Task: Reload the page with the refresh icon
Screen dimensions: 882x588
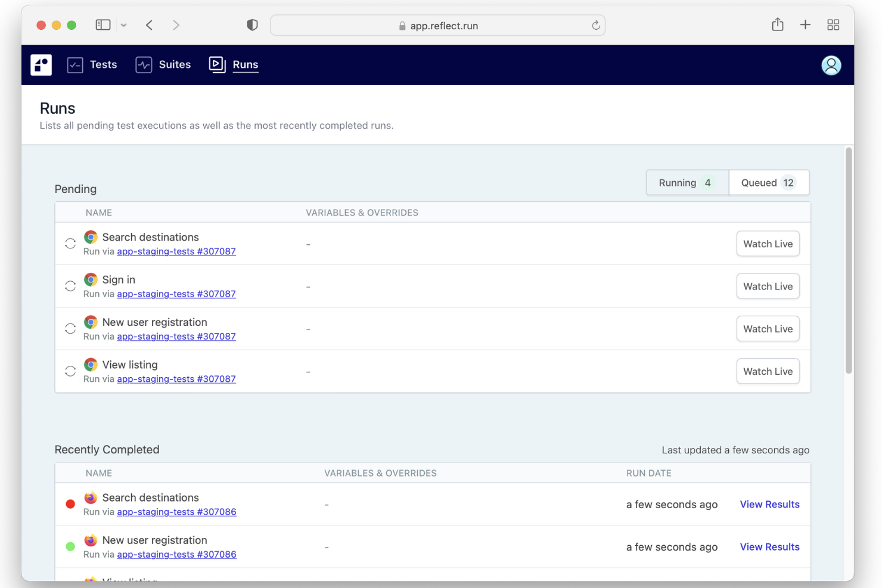Action: tap(596, 25)
